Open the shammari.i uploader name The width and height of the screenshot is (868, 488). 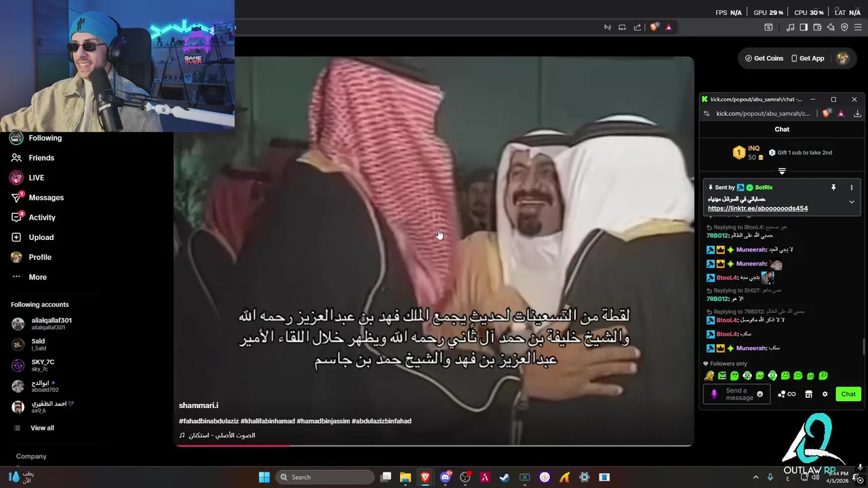pos(199,405)
